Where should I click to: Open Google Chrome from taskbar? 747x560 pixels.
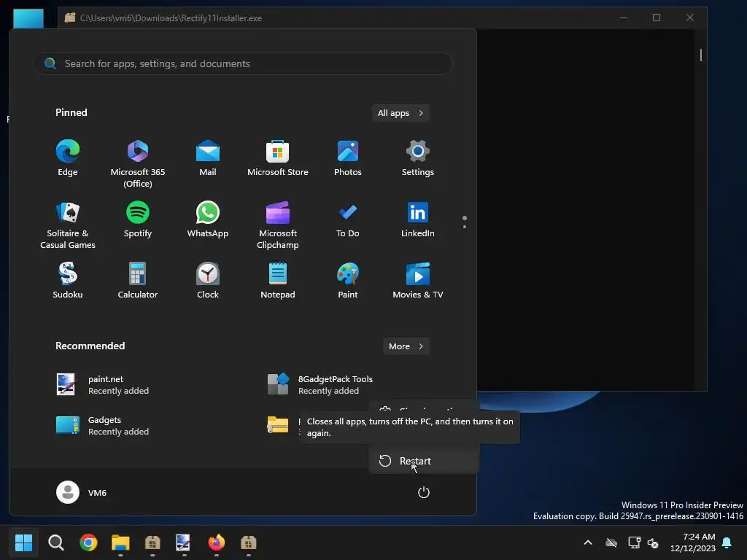(x=88, y=542)
